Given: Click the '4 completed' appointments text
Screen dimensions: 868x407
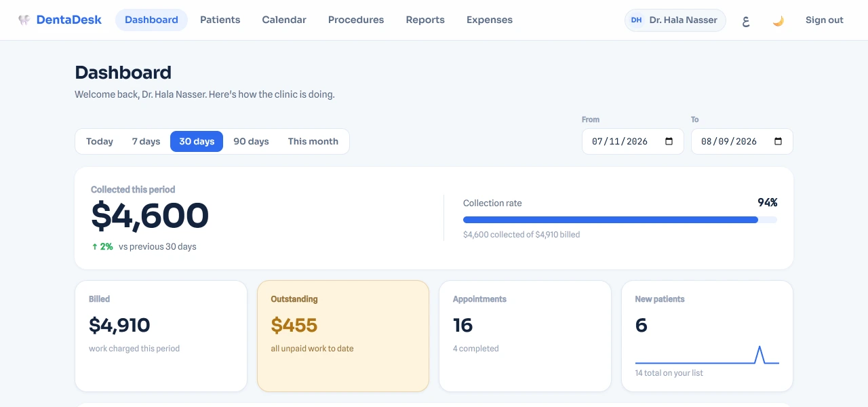Looking at the screenshot, I should 476,349.
